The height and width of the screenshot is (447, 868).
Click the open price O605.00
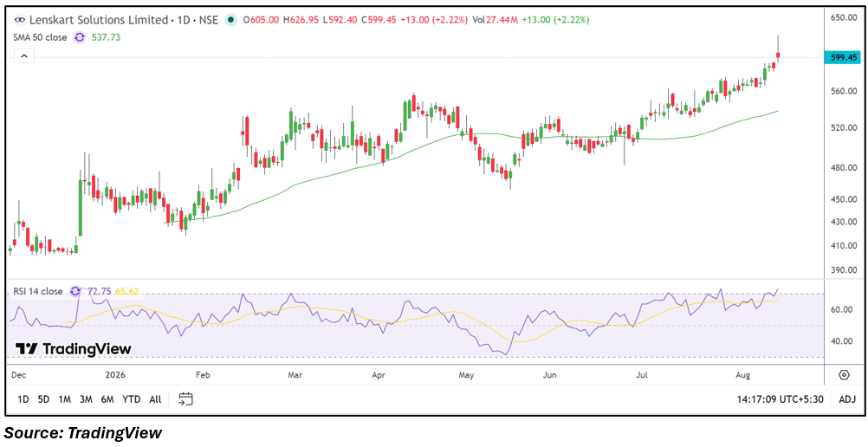pyautogui.click(x=262, y=19)
